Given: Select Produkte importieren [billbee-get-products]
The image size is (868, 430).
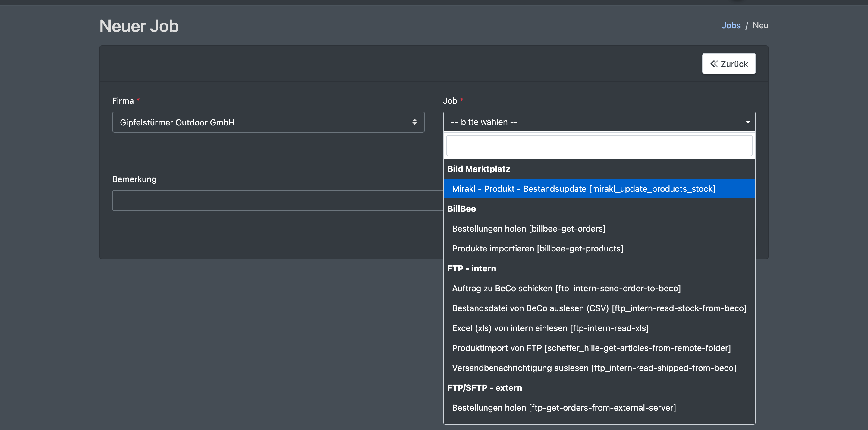Looking at the screenshot, I should 599,248.
